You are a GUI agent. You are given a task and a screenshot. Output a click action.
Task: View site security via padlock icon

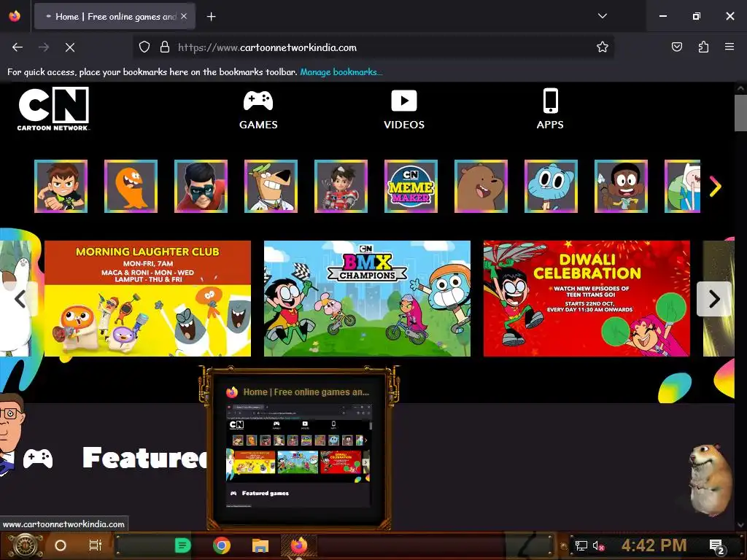tap(165, 47)
